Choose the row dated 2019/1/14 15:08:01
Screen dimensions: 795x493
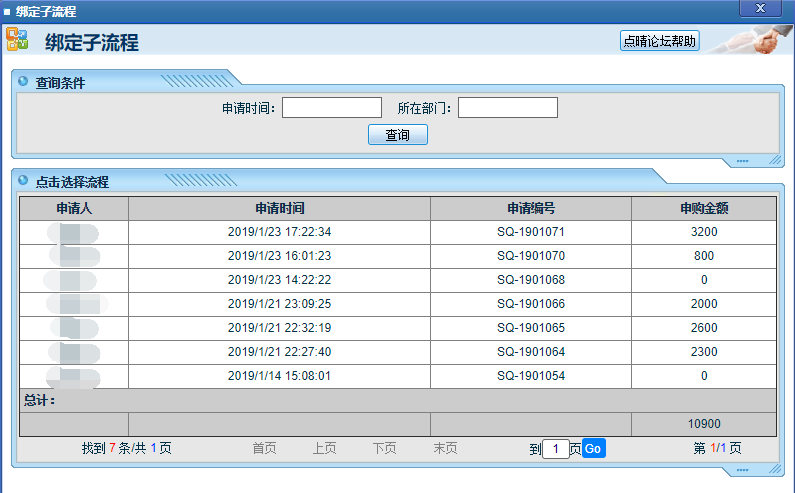tap(279, 376)
